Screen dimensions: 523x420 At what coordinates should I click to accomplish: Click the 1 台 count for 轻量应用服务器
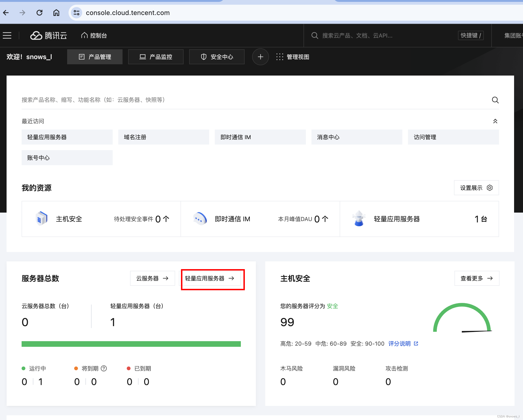(x=481, y=219)
